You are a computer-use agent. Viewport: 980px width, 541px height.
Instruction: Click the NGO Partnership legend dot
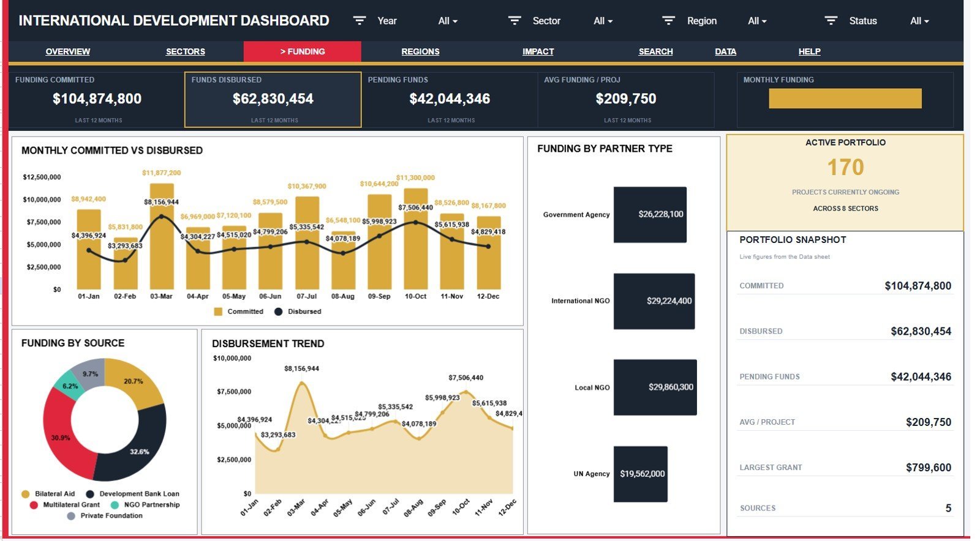point(115,505)
